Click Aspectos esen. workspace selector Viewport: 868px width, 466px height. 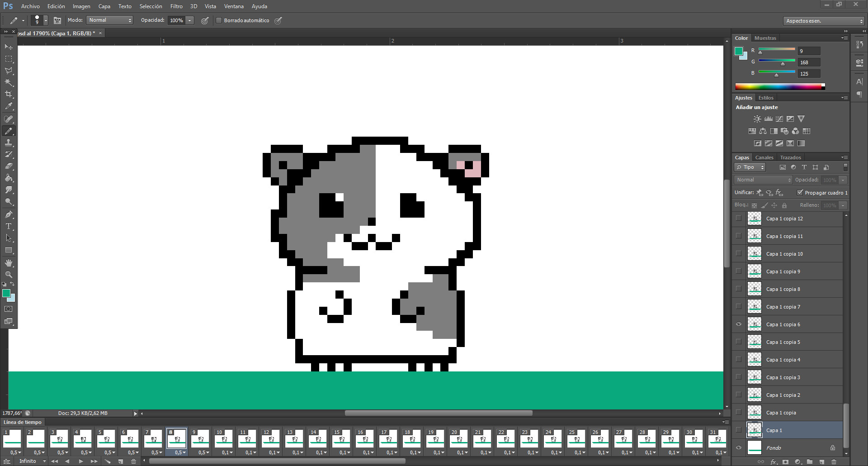[823, 21]
